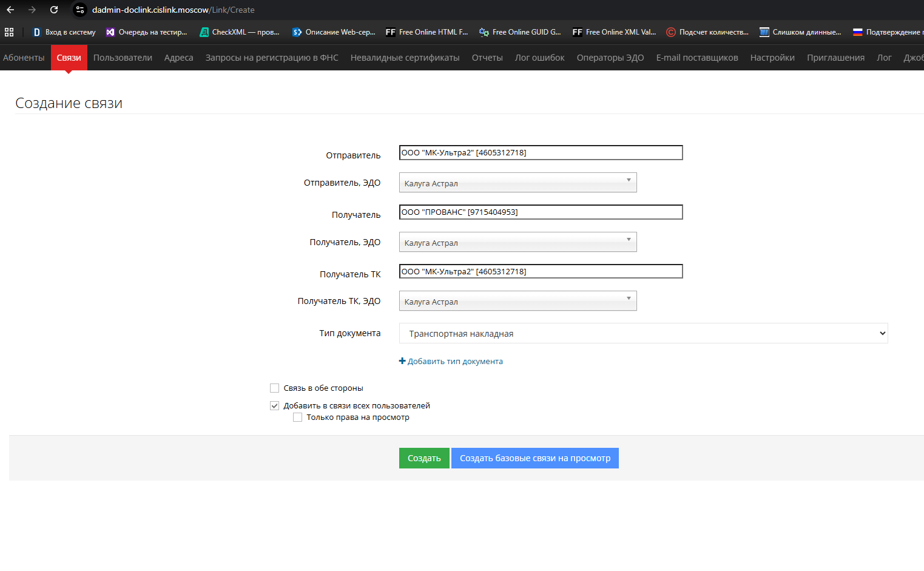The width and height of the screenshot is (924, 571).
Task: Open 'E-mail поставщиков' tab
Action: 697,58
